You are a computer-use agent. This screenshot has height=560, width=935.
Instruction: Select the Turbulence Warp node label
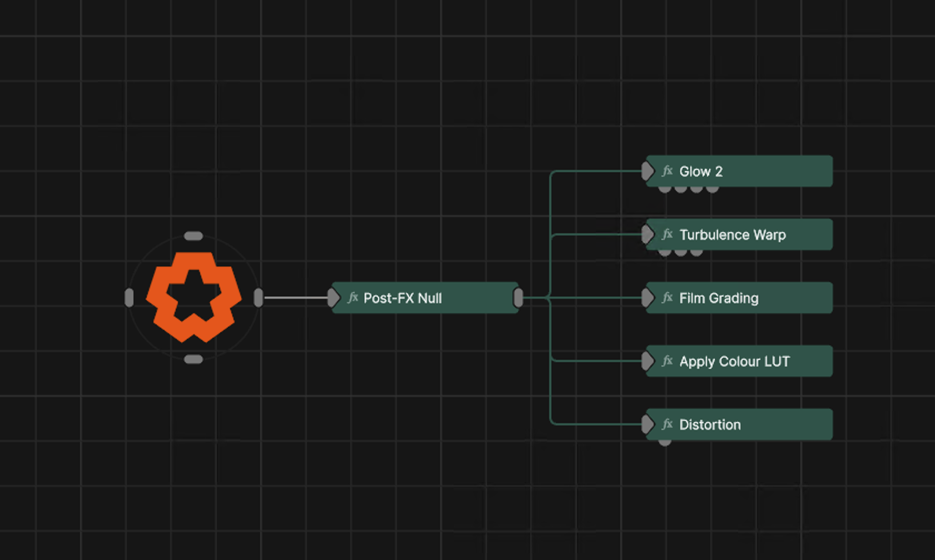tap(732, 234)
